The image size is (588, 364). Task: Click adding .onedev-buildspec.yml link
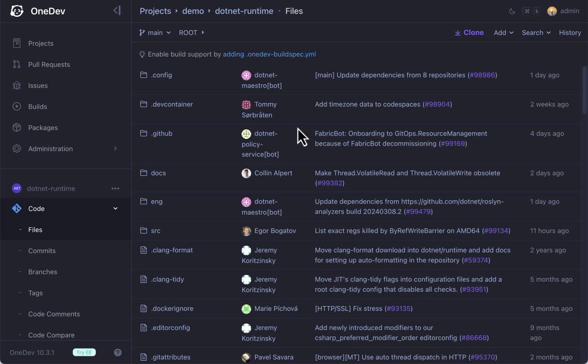(269, 54)
